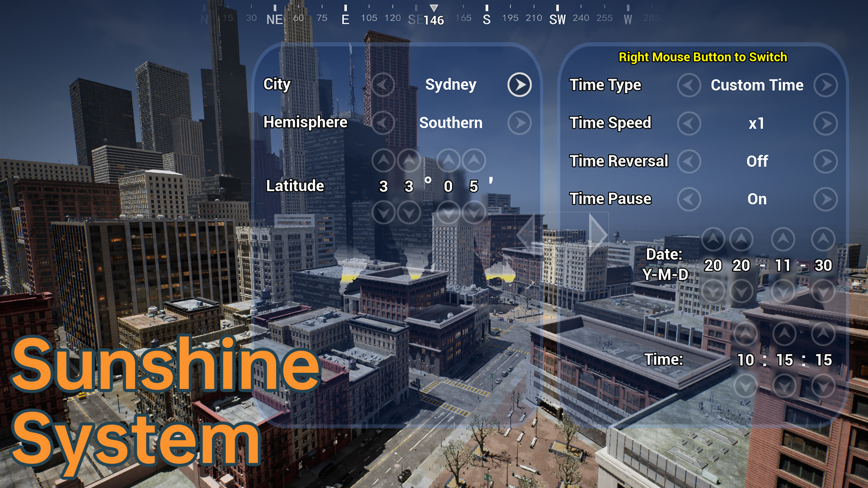868x488 pixels.
Task: Change Time Type to next option
Action: tap(826, 85)
